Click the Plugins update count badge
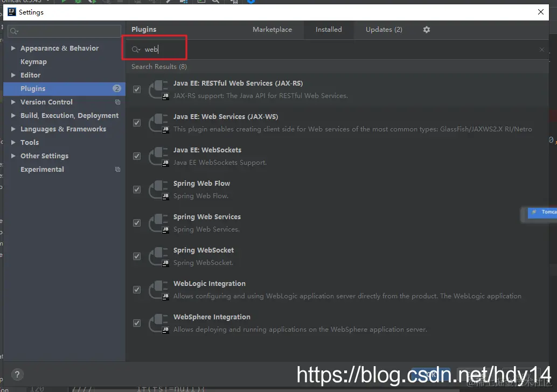The image size is (557, 392). (117, 88)
